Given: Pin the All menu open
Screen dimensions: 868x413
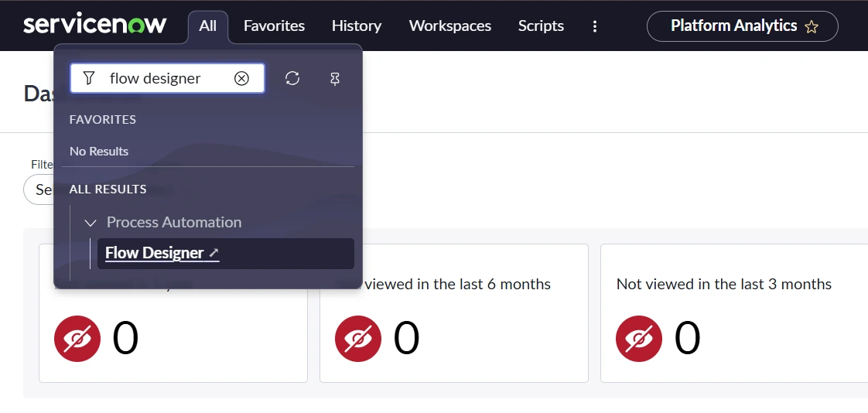Looking at the screenshot, I should 335,79.
